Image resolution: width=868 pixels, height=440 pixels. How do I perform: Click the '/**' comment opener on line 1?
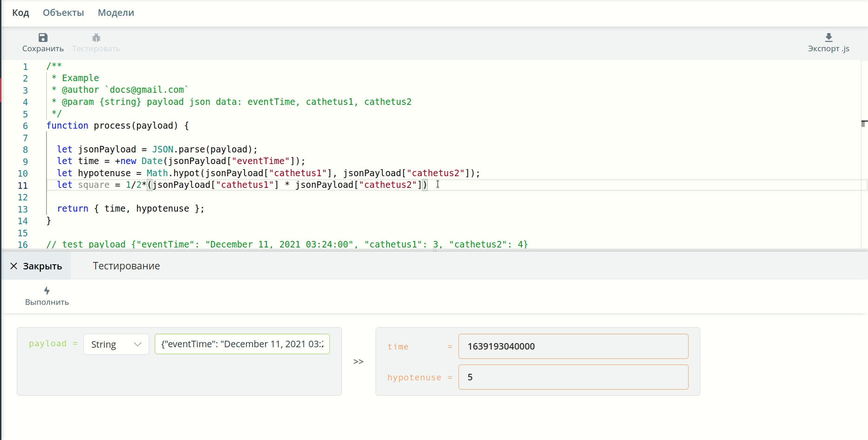click(54, 66)
